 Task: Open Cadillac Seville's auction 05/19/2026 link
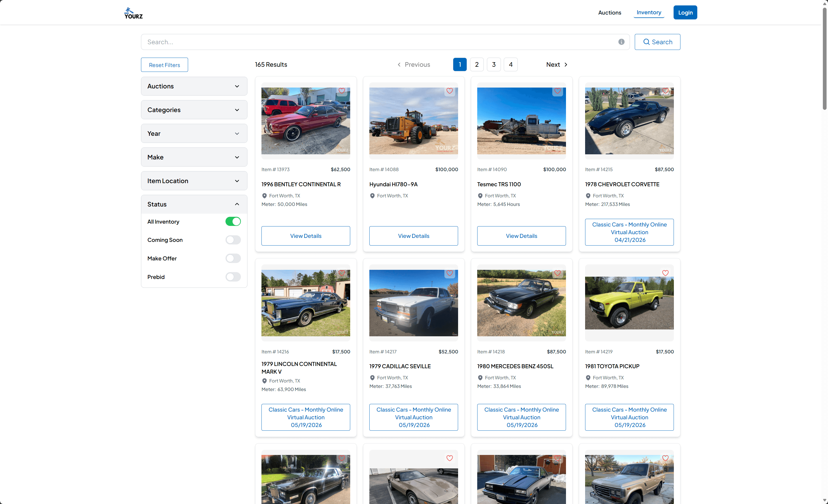(413, 417)
